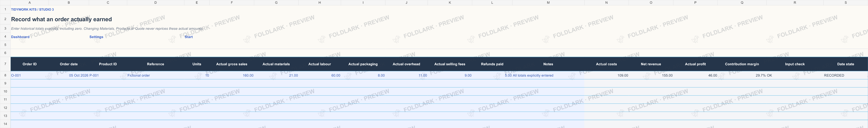Click the Order ID header cell
The image size is (868, 128).
30,64
